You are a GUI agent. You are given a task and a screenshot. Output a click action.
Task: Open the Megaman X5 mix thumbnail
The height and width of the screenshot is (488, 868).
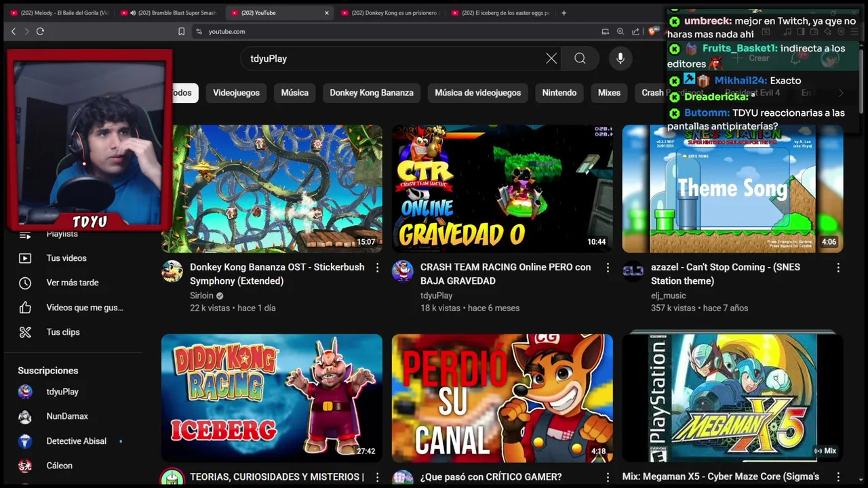733,398
